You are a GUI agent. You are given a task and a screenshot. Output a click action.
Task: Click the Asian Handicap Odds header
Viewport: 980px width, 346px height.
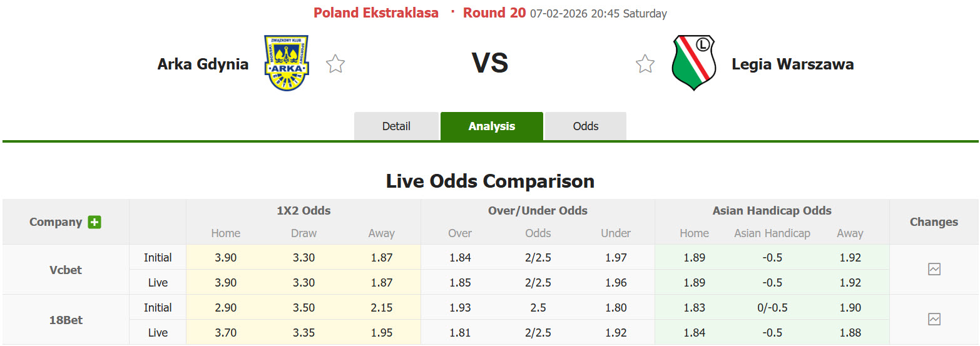tap(772, 211)
